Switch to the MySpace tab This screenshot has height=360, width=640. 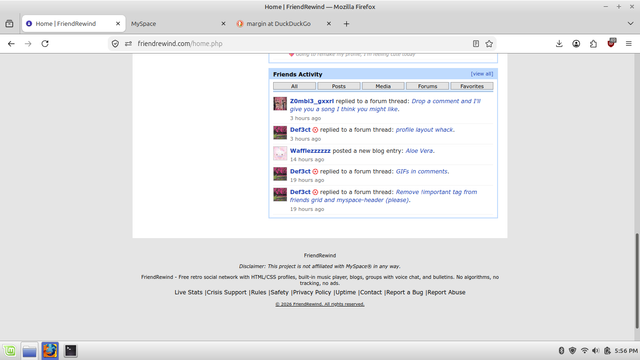click(x=176, y=24)
